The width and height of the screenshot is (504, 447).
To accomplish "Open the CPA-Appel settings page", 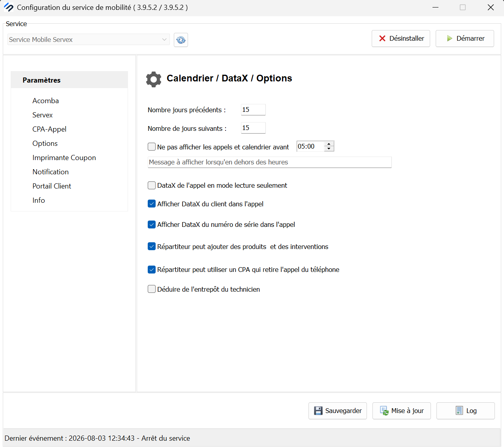I will pyautogui.click(x=49, y=129).
